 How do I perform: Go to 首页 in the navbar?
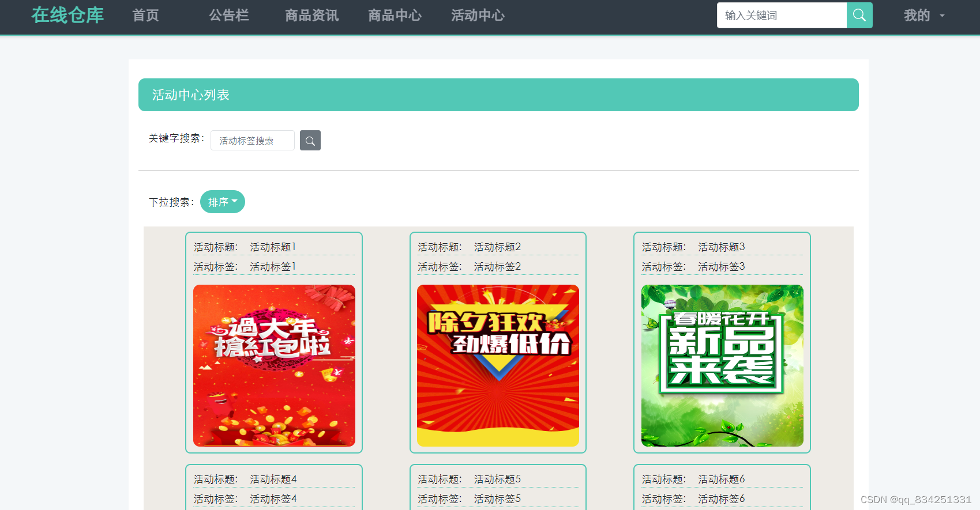point(145,16)
